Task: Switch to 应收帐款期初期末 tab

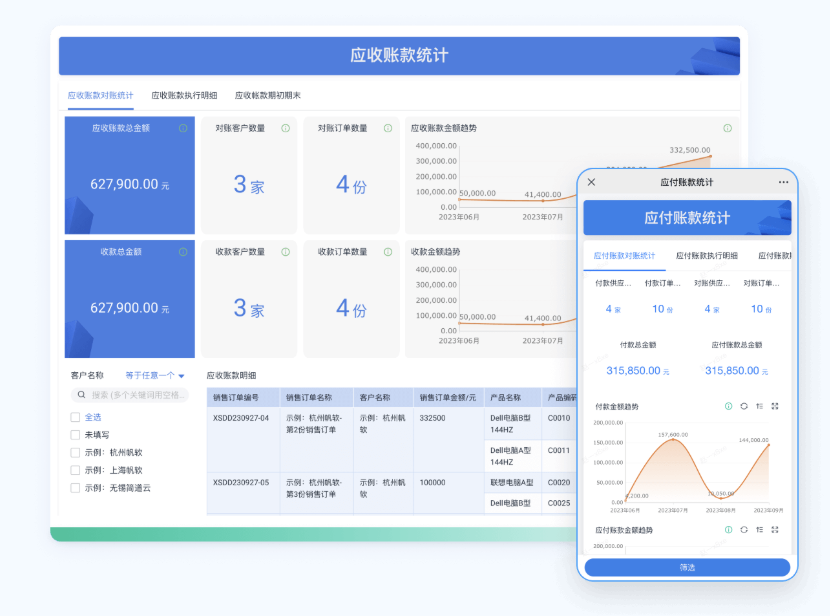Action: pos(267,96)
